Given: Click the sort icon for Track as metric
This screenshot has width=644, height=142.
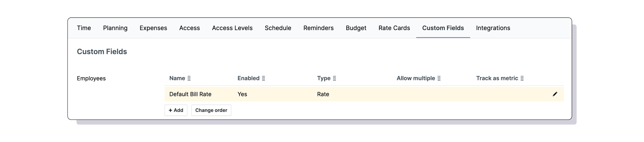Looking at the screenshot, I should pyautogui.click(x=522, y=78).
